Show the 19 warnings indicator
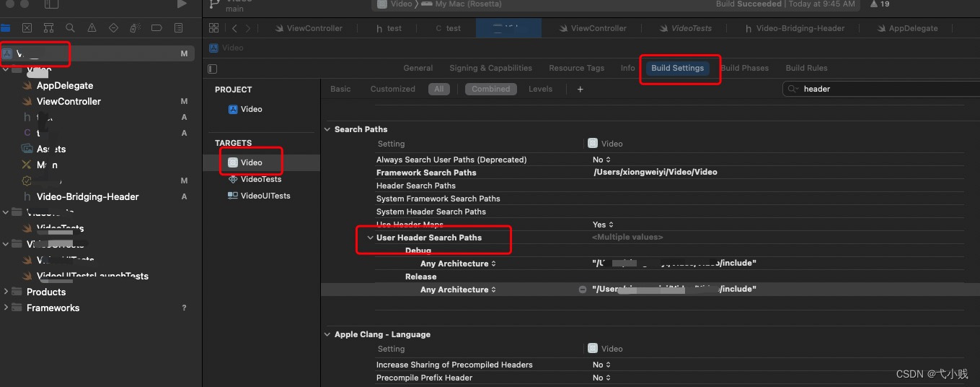Screen dimensions: 980x387 880,4
